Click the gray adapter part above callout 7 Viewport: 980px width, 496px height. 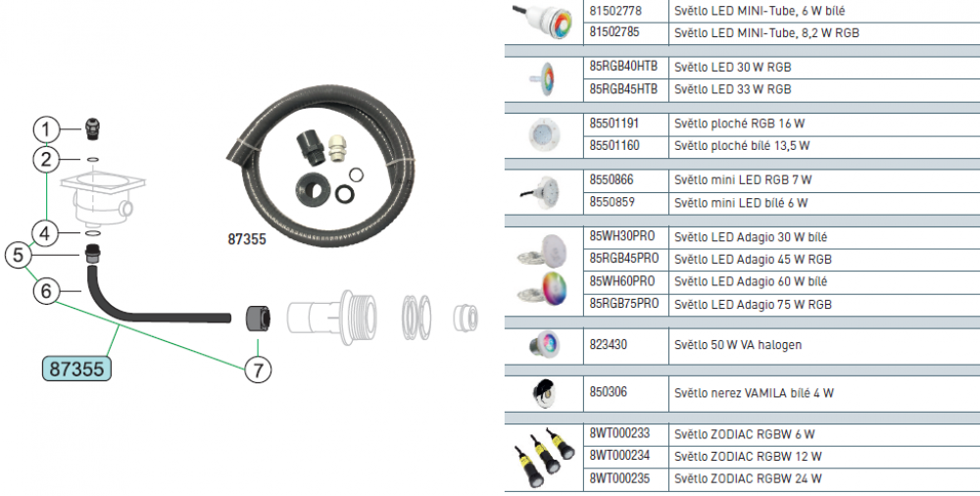(x=258, y=319)
